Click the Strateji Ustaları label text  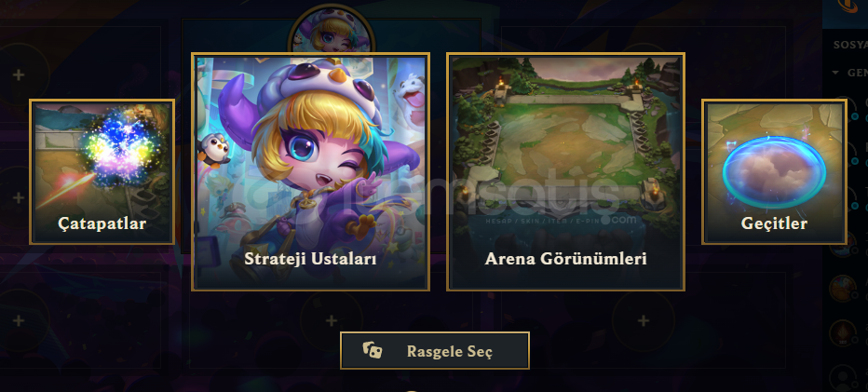click(310, 259)
